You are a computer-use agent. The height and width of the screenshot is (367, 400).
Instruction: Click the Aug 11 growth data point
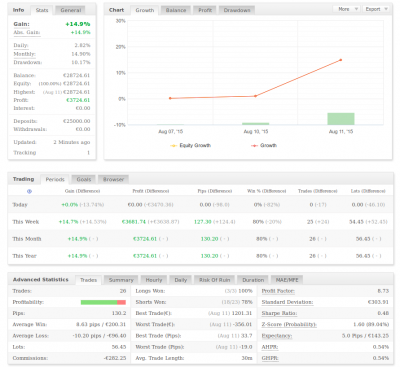341,60
